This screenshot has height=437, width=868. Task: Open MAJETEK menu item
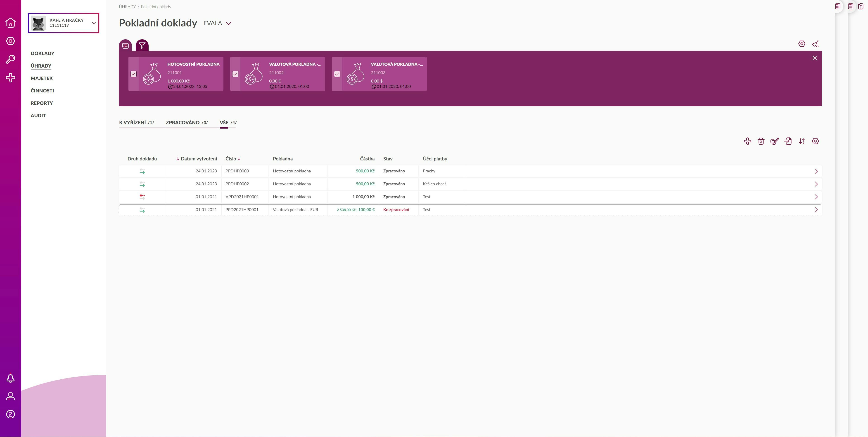(42, 78)
